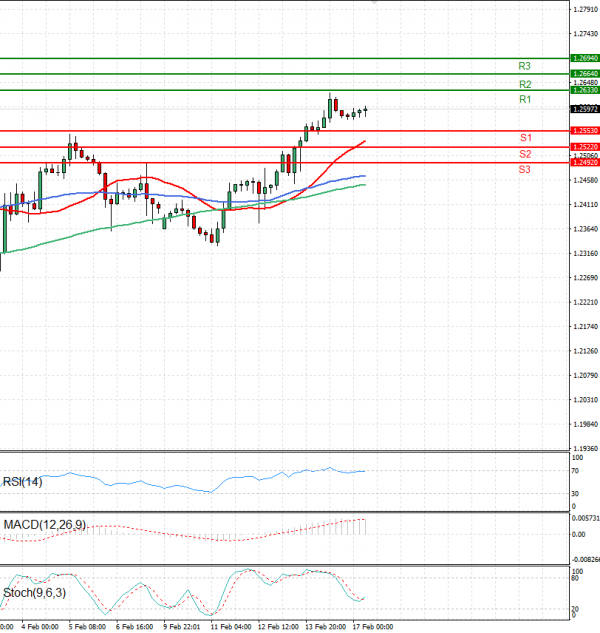This screenshot has height=633, width=600.
Task: Click the 1.21740 price axis value
Action: click(585, 327)
